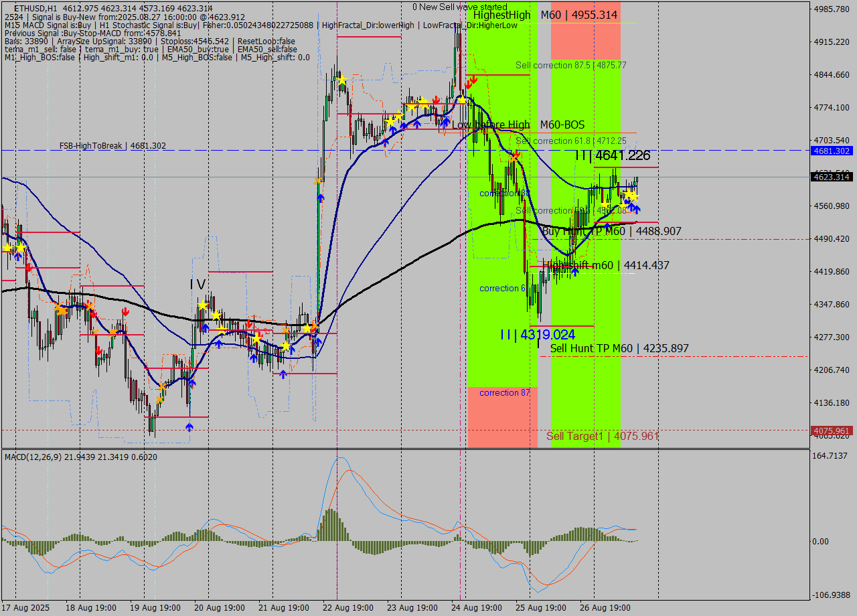Viewport: 857px width, 616px height.
Task: Click the blue arrow beside the Highshift m60 label
Action: (x=574, y=272)
